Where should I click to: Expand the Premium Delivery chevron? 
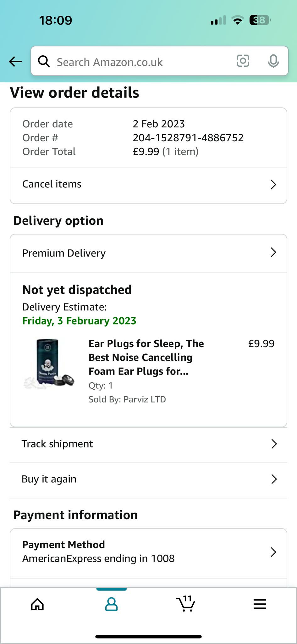[x=273, y=253]
